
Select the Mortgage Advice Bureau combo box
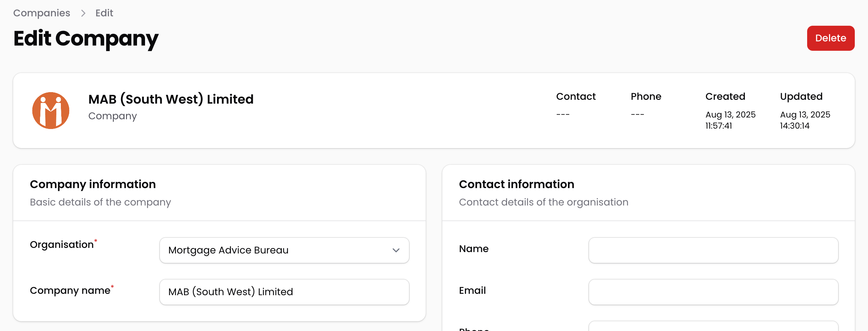(278, 250)
